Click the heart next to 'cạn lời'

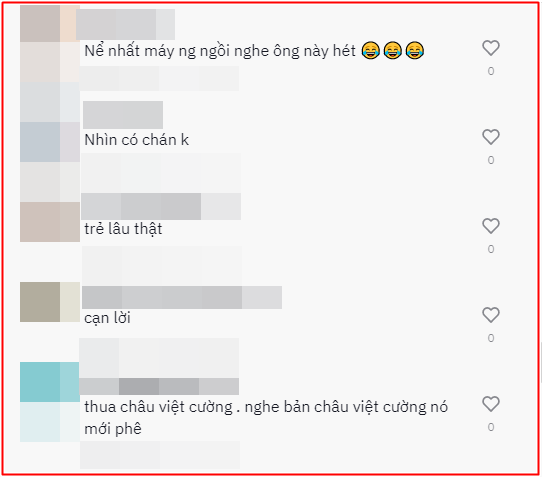pyautogui.click(x=491, y=315)
